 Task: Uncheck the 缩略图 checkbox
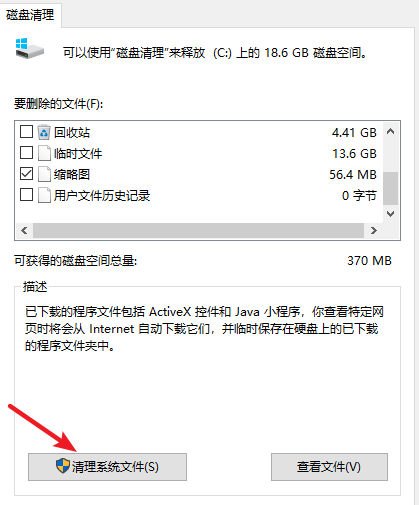[26, 174]
